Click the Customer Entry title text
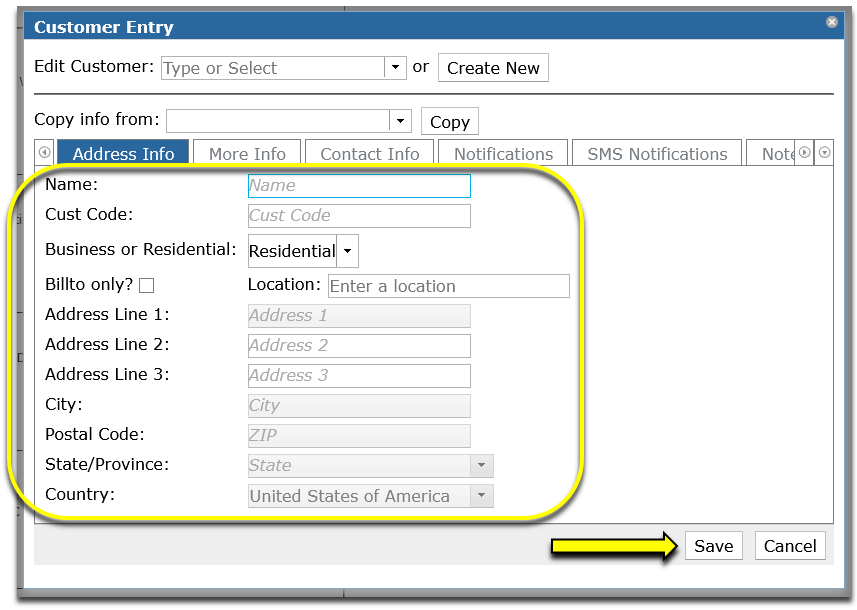The width and height of the screenshot is (857, 610). 104,27
